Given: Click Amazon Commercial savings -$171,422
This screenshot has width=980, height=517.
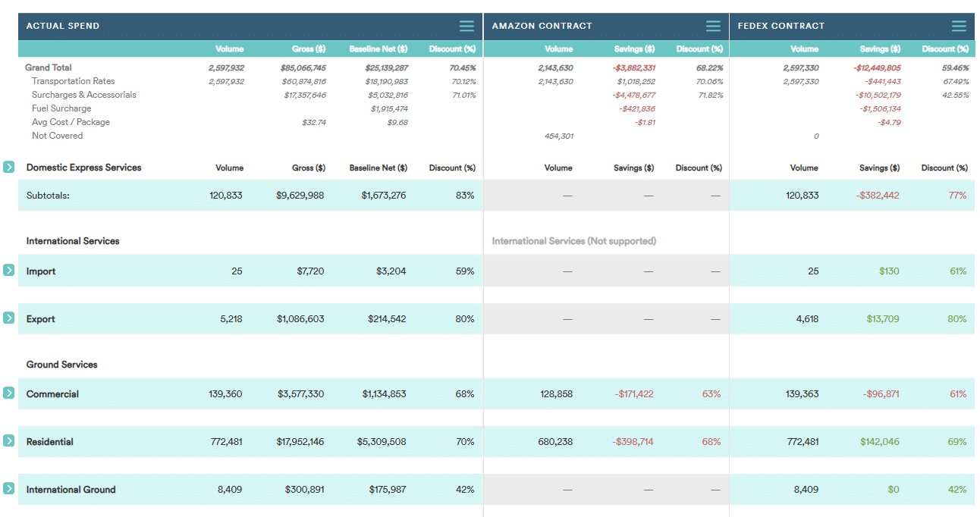Looking at the screenshot, I should (633, 394).
